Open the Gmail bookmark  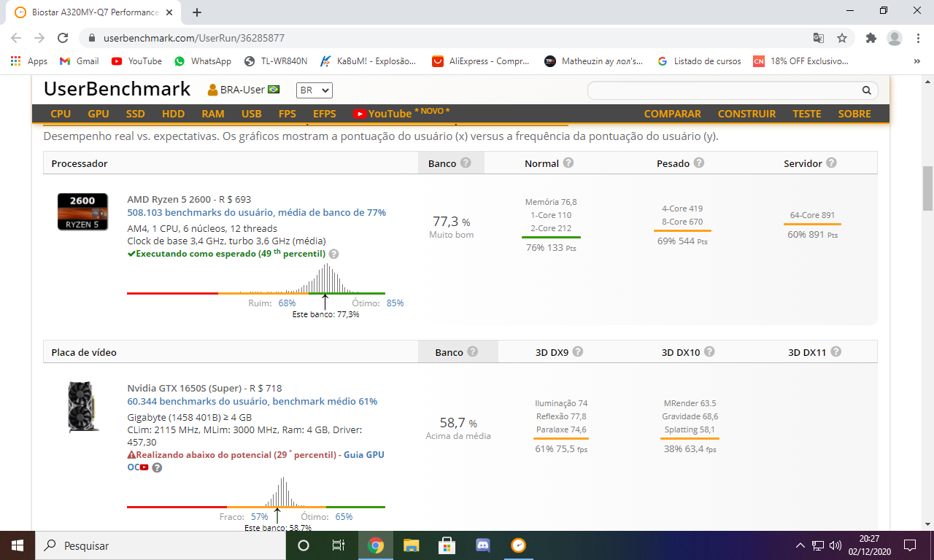point(79,61)
